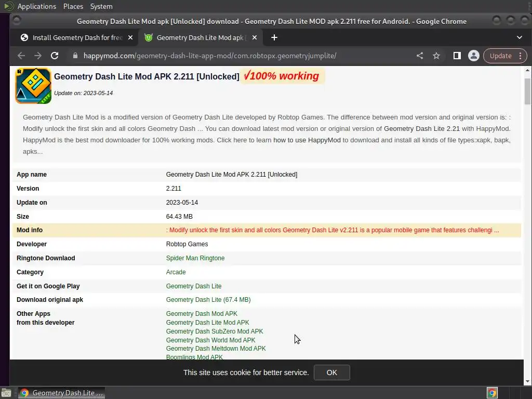Click the 'Update on: 2023-05-14' header text
The image size is (532, 399).
(84, 94)
